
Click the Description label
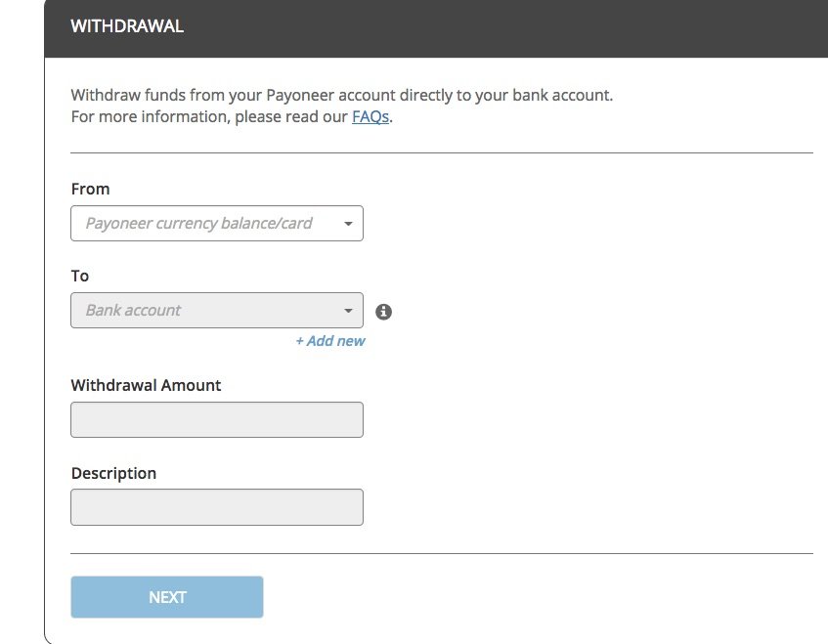click(113, 474)
